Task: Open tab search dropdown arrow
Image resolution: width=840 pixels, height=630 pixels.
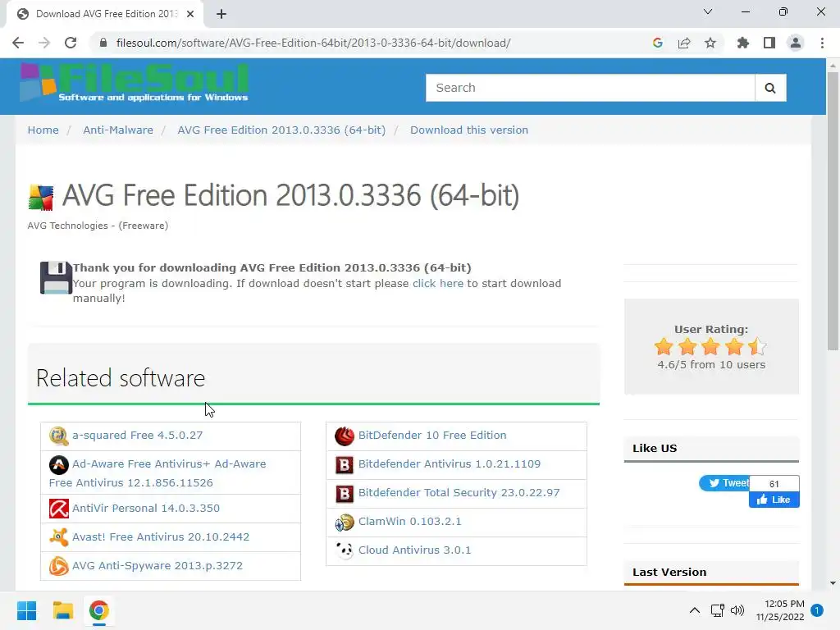Action: (708, 11)
